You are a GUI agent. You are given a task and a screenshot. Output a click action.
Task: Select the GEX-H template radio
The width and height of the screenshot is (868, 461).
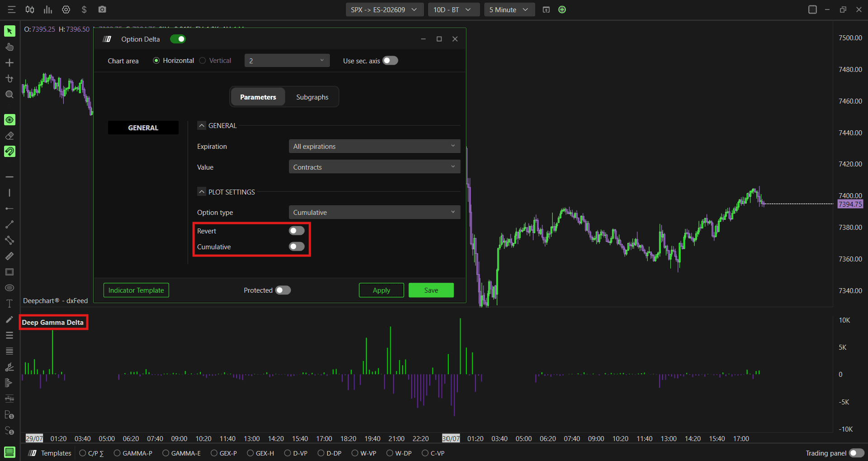point(250,453)
